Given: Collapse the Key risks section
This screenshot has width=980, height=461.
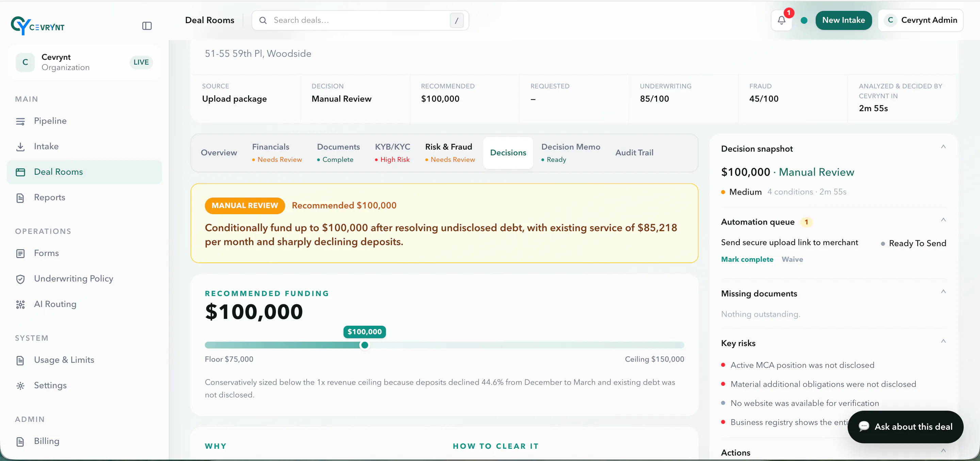Looking at the screenshot, I should [x=943, y=341].
